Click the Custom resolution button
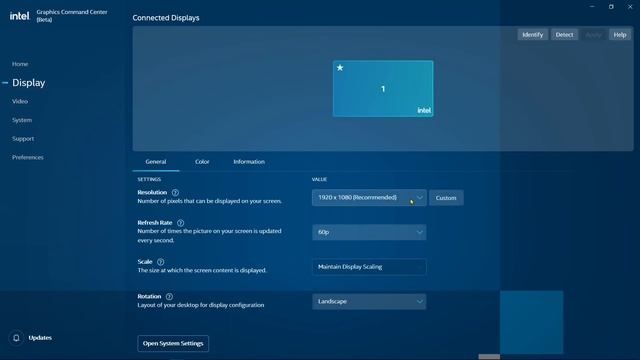 tap(446, 198)
